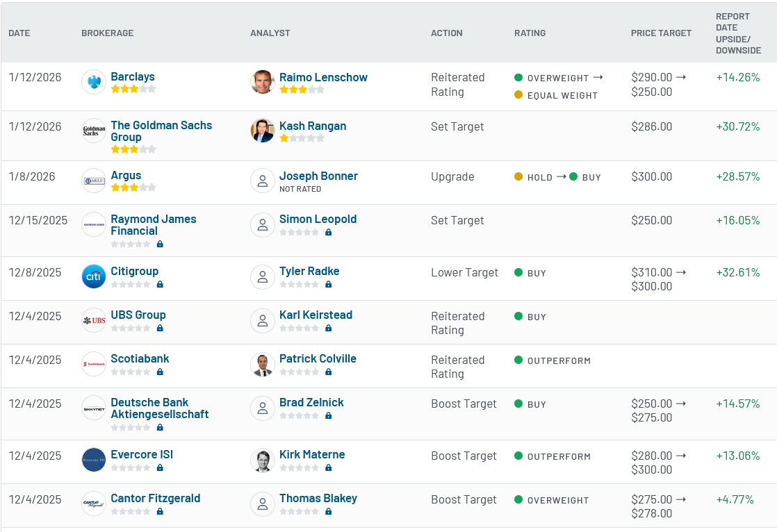Open the Evercore ISI link
777x532 pixels.
coord(142,454)
